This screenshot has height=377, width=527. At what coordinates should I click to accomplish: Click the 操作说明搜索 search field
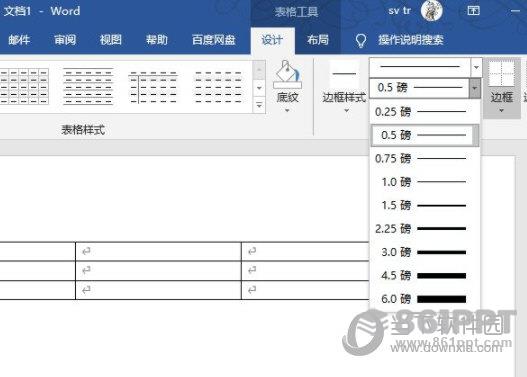point(411,40)
